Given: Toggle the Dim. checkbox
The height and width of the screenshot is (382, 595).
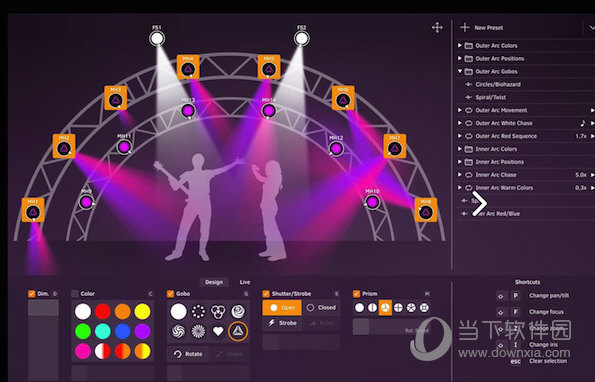Looking at the screenshot, I should [31, 294].
